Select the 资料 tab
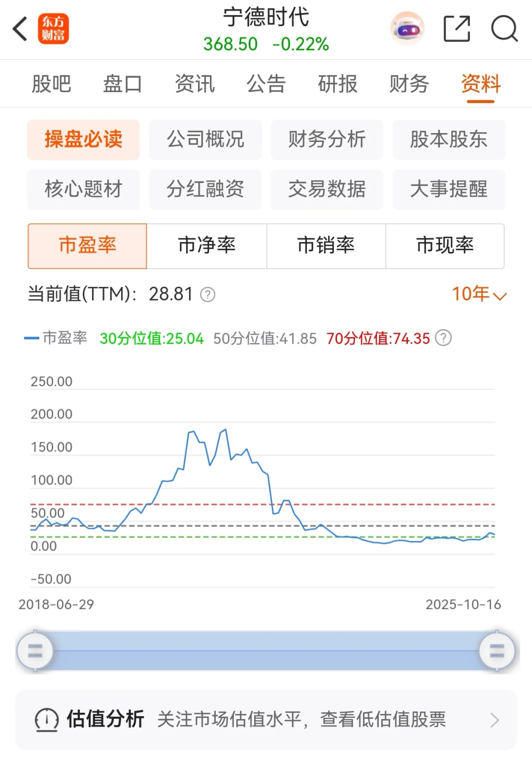 (481, 84)
